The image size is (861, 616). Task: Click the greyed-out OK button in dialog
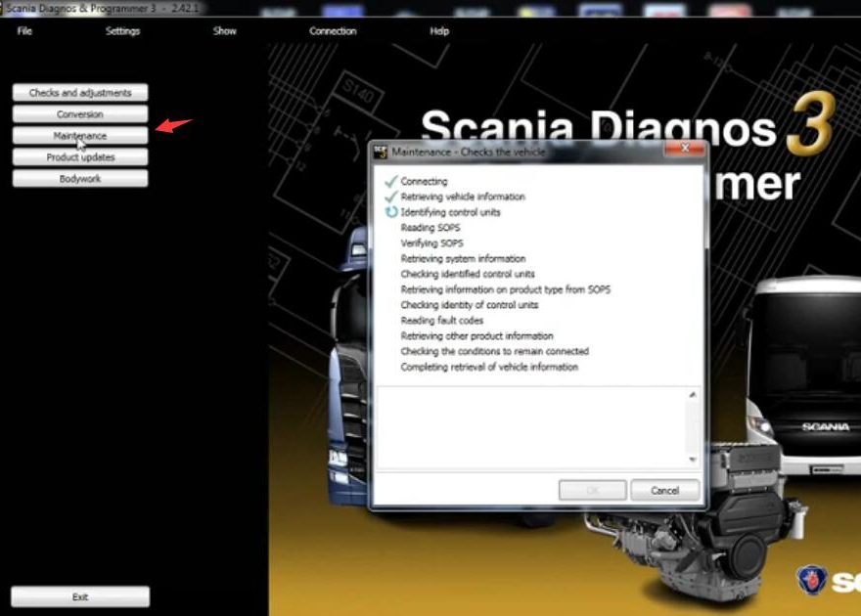[x=593, y=491]
